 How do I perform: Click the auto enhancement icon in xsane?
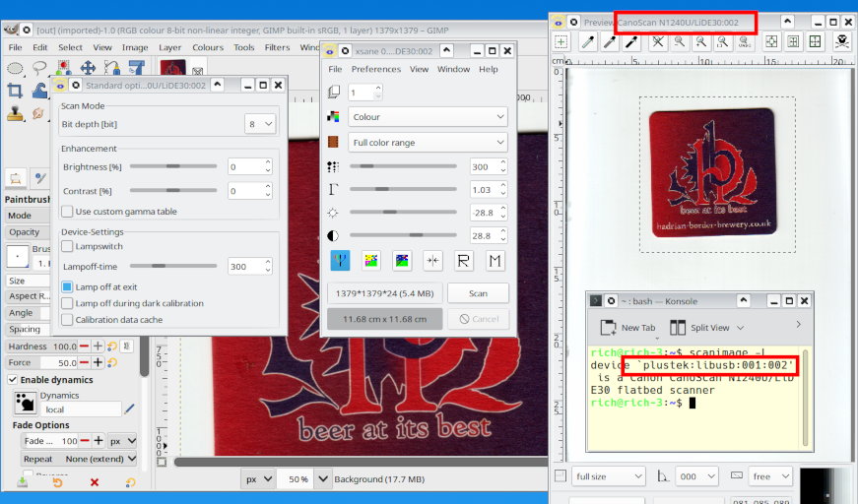click(402, 261)
